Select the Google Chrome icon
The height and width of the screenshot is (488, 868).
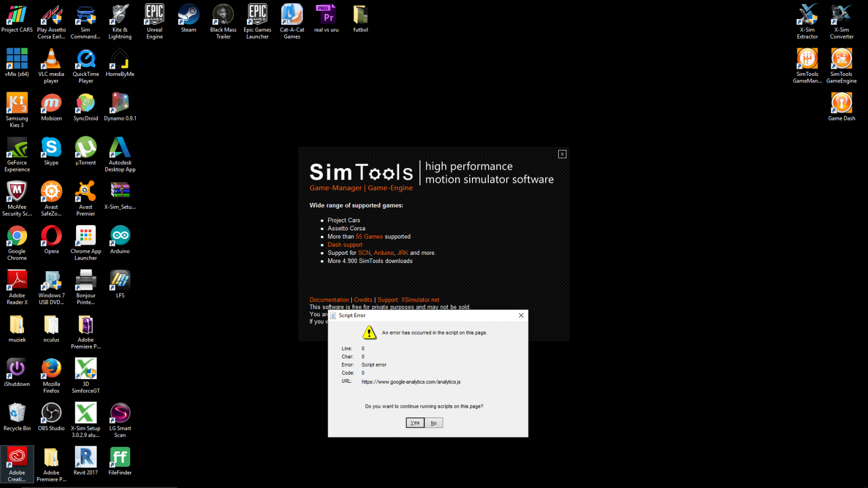coord(17,243)
